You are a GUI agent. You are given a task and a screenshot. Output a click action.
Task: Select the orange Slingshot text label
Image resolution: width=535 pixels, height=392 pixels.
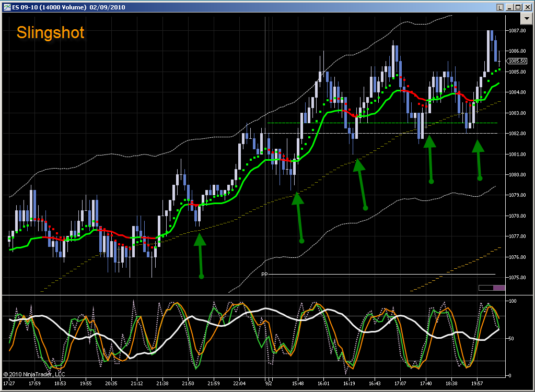(x=51, y=33)
